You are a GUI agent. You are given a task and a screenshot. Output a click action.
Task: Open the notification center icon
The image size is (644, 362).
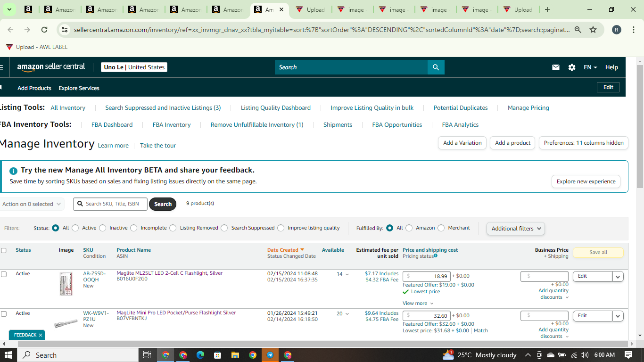click(x=628, y=355)
